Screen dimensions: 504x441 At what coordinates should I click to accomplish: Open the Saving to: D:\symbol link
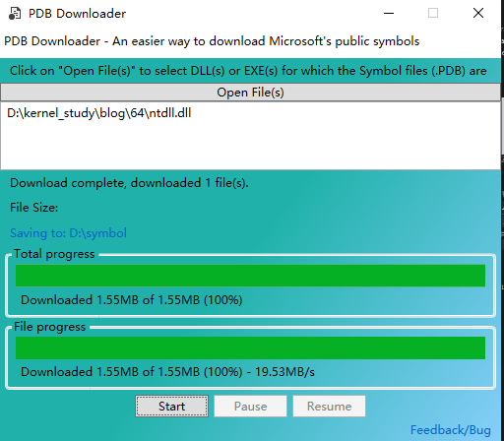pos(68,233)
